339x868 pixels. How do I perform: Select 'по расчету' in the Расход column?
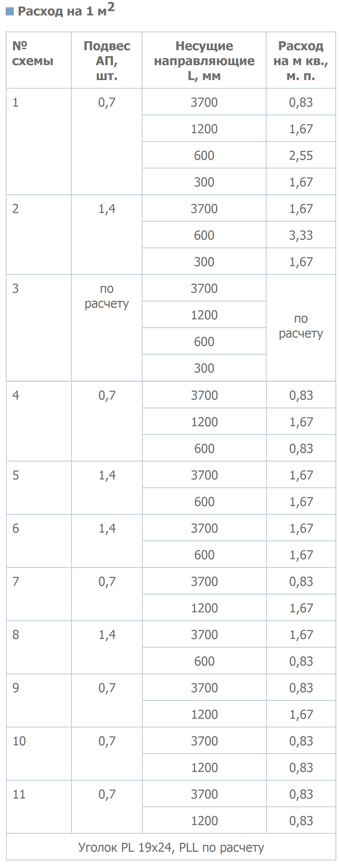click(x=301, y=326)
